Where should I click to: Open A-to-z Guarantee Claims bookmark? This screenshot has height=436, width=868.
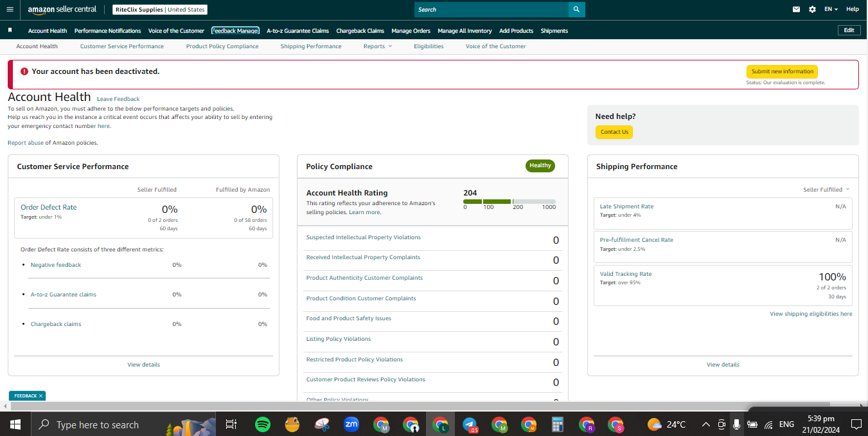[297, 31]
